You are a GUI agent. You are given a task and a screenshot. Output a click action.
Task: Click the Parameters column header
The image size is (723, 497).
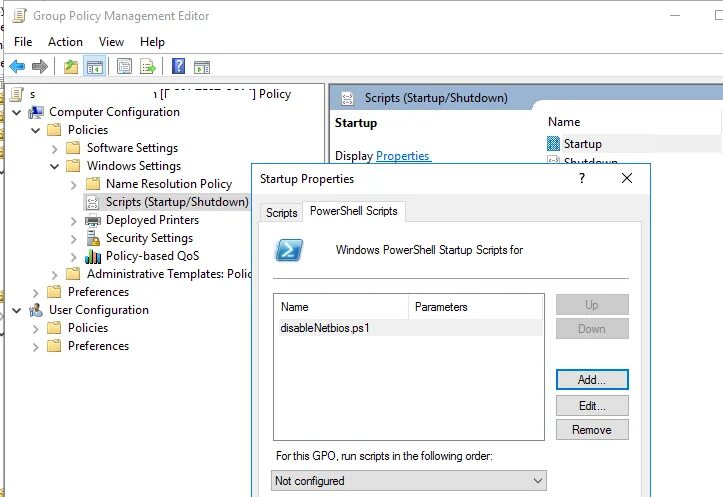pos(475,307)
